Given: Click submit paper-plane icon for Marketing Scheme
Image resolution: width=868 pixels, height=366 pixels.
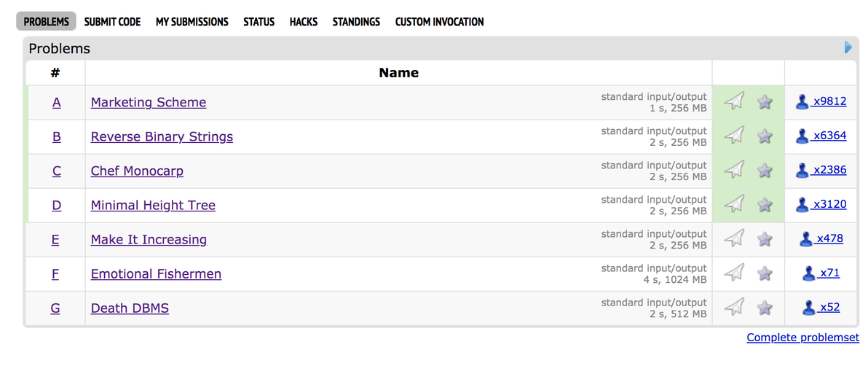Looking at the screenshot, I should click(x=735, y=101).
